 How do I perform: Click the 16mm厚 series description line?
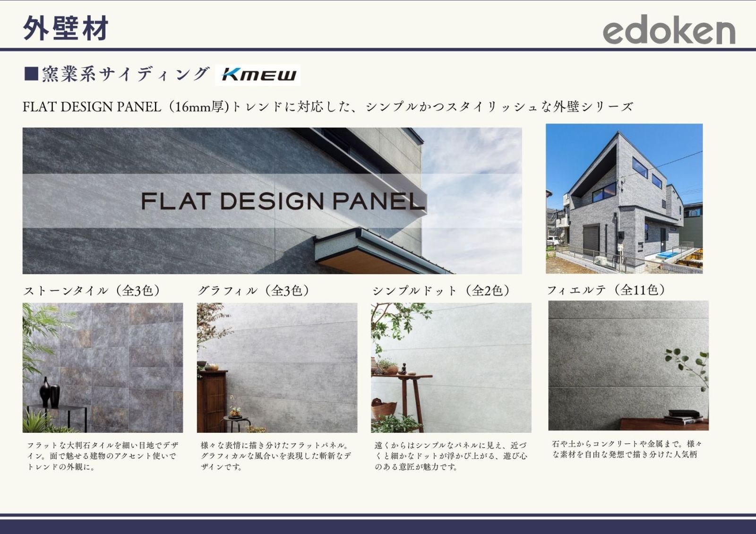[327, 107]
